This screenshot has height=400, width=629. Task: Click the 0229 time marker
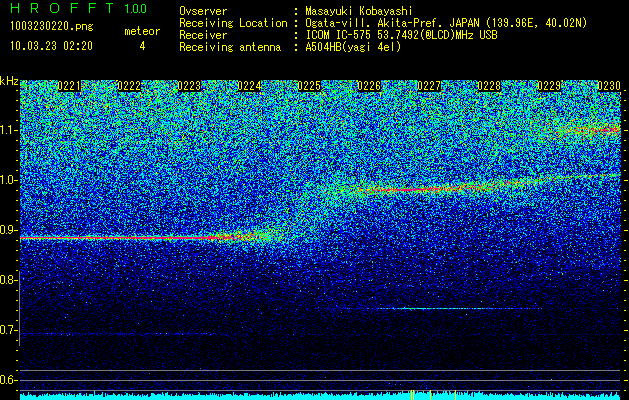click(x=549, y=86)
